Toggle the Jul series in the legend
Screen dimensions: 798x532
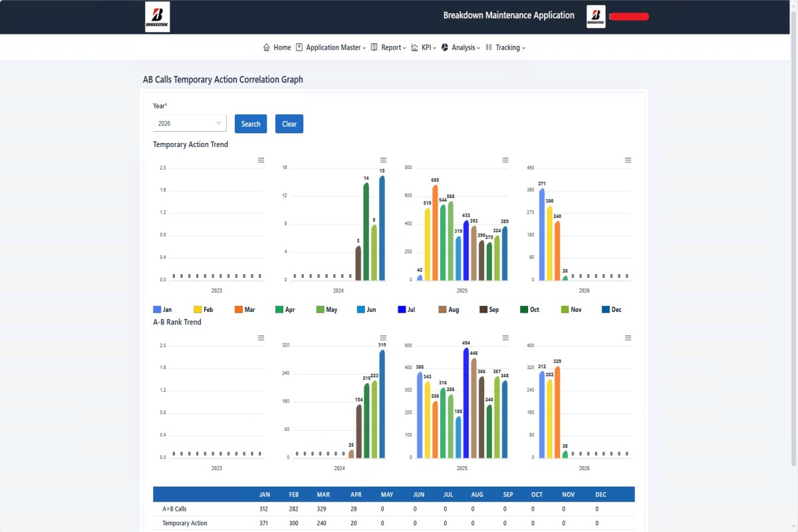click(407, 310)
